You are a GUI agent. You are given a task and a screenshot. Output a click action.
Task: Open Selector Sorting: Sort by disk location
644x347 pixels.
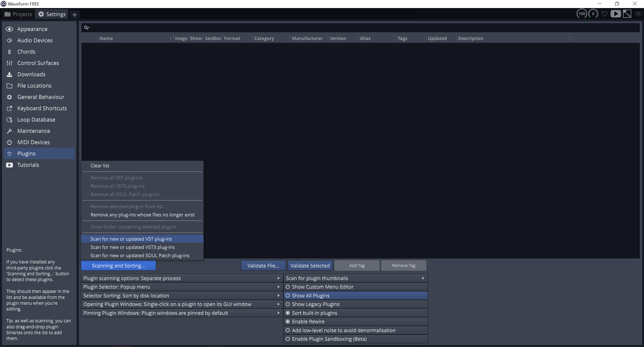182,296
